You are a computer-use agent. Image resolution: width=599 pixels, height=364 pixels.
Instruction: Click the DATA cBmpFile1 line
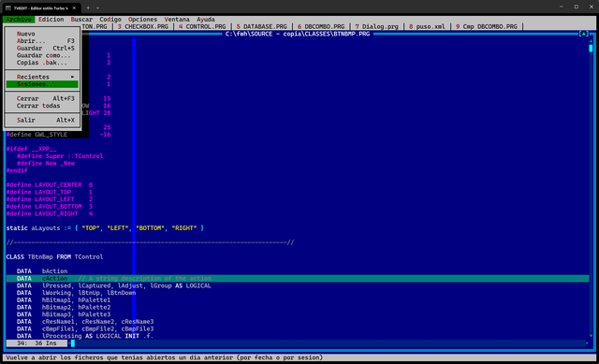point(85,328)
